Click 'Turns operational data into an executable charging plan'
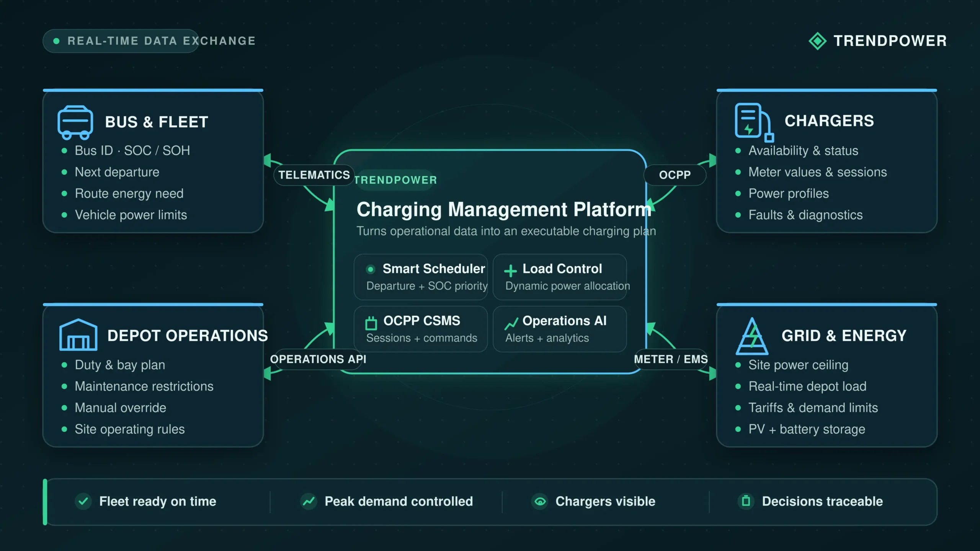The height and width of the screenshot is (551, 980). (x=506, y=231)
